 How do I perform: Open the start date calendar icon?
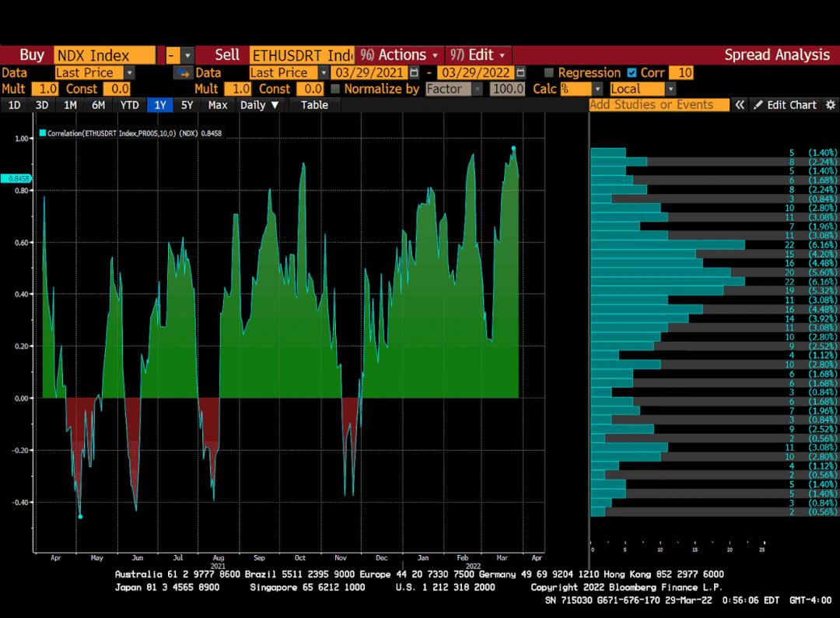tap(414, 72)
